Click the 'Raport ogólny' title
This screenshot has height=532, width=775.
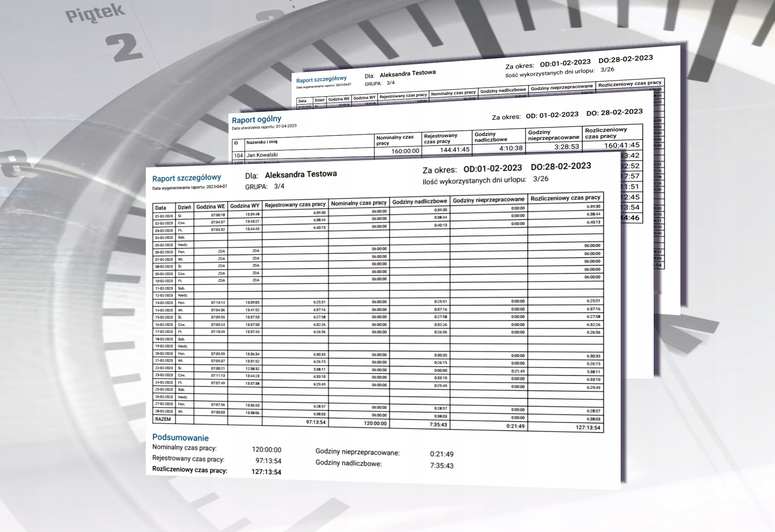(x=256, y=119)
